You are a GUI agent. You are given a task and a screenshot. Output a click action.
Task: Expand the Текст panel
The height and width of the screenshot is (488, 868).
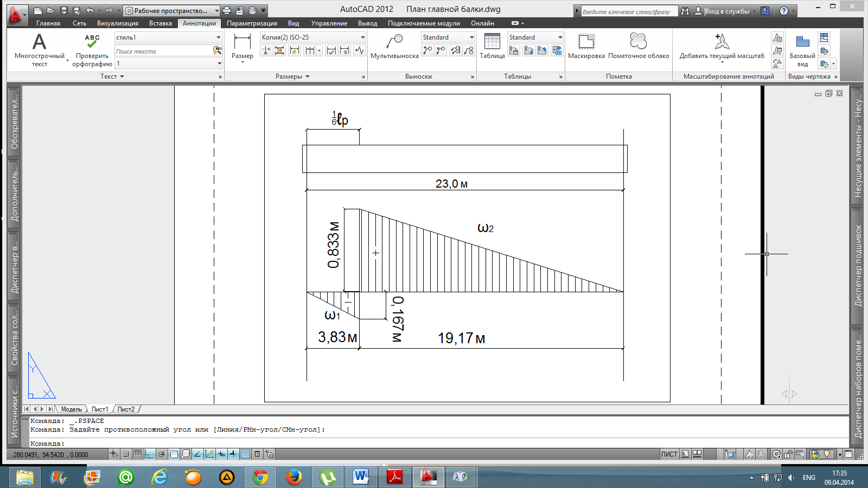pos(112,76)
